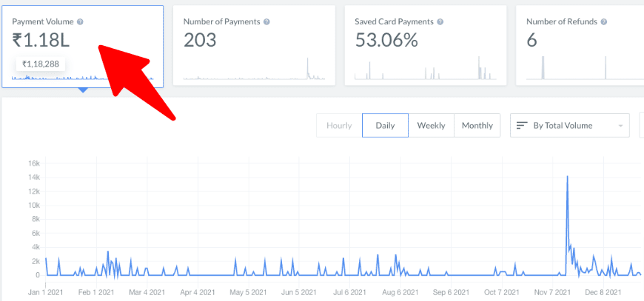Click the Jun 5 2021 axis label

(x=299, y=292)
